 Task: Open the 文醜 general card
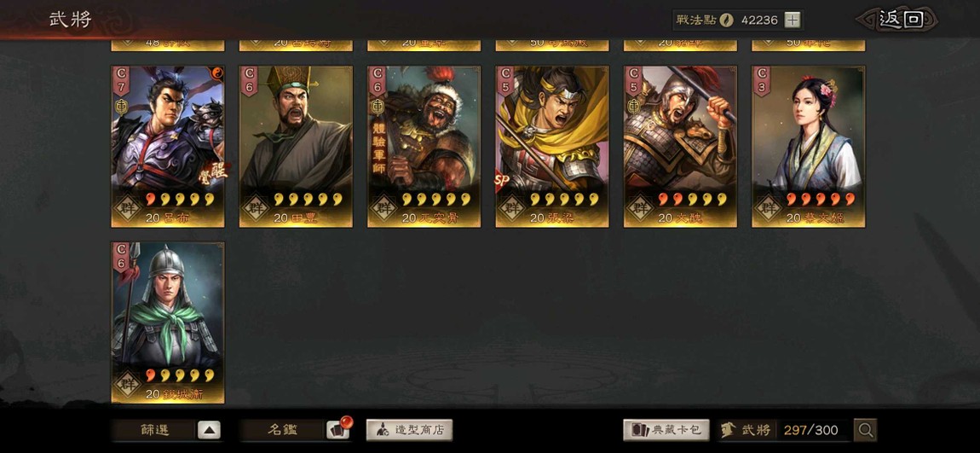click(x=680, y=147)
